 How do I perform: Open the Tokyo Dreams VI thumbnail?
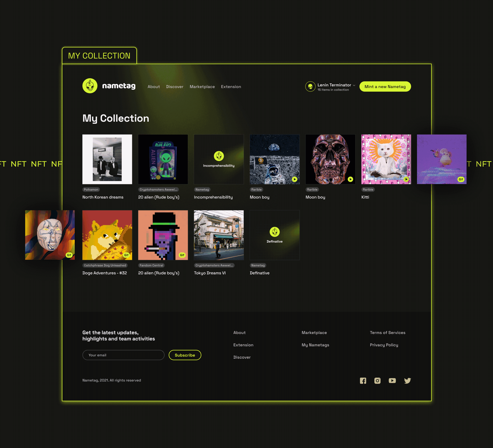coord(219,235)
